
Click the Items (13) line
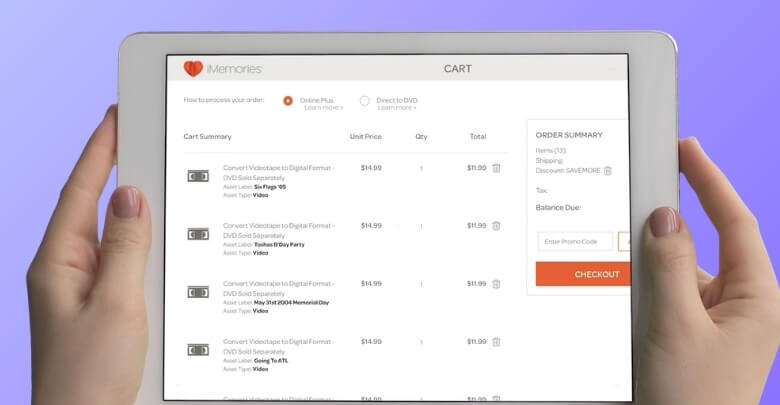click(x=551, y=150)
